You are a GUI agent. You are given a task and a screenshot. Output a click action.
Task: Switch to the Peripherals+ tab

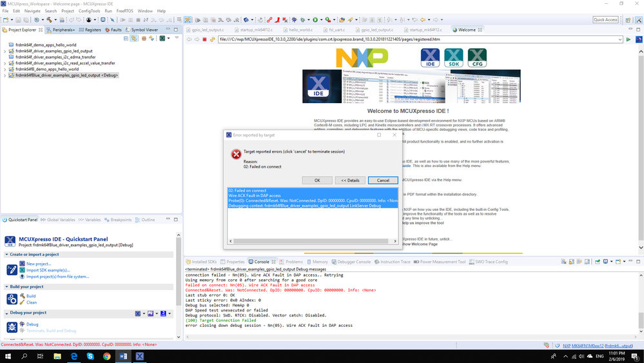pyautogui.click(x=61, y=30)
